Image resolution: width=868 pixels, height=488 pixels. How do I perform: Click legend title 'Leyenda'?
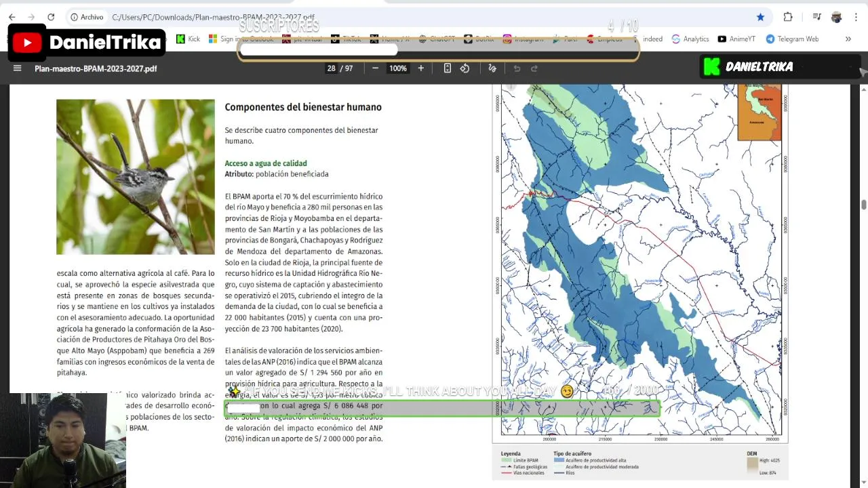point(511,453)
